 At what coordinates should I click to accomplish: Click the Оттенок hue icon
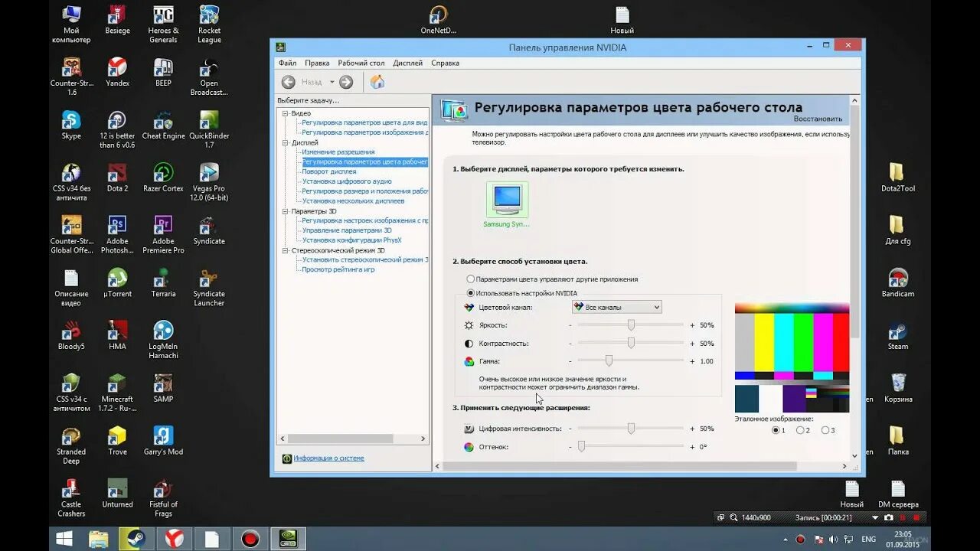[x=469, y=447]
